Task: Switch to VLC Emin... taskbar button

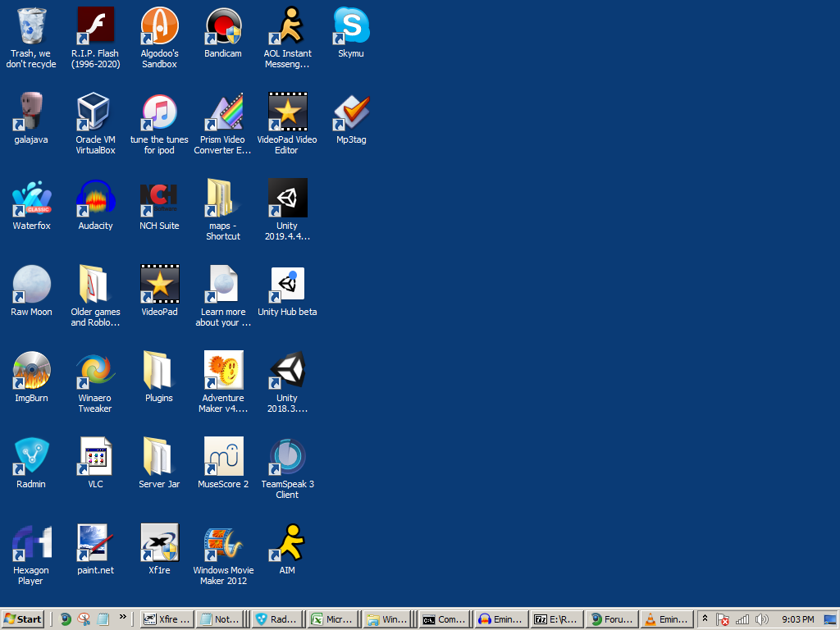Action: 666,619
